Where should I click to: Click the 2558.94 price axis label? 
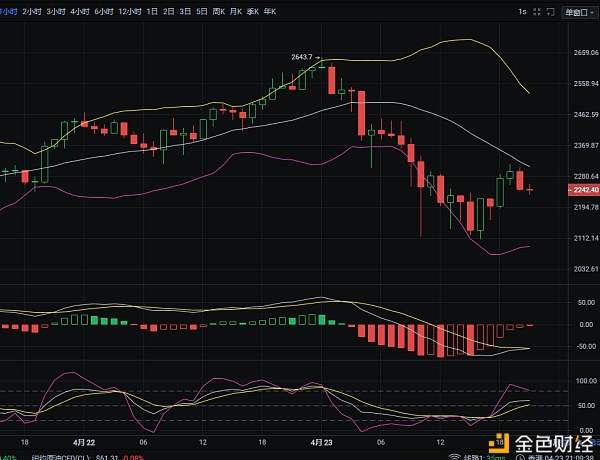click(x=586, y=83)
